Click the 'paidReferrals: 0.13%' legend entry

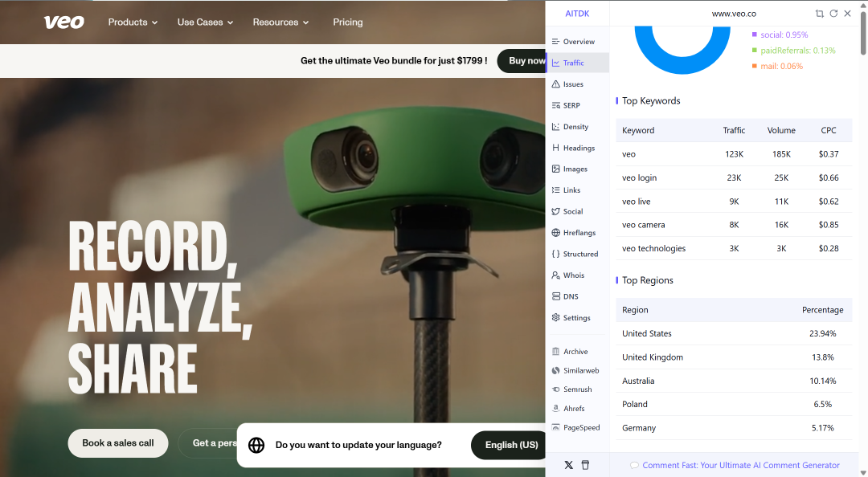[793, 51]
